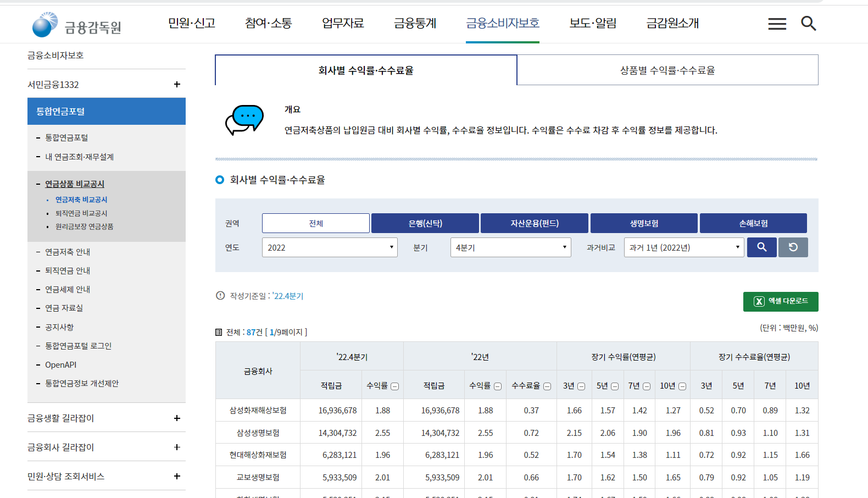Screen dimensions: 868x498
Task: Toggle sort on '22년 수수료율 column
Action: [x=547, y=386]
